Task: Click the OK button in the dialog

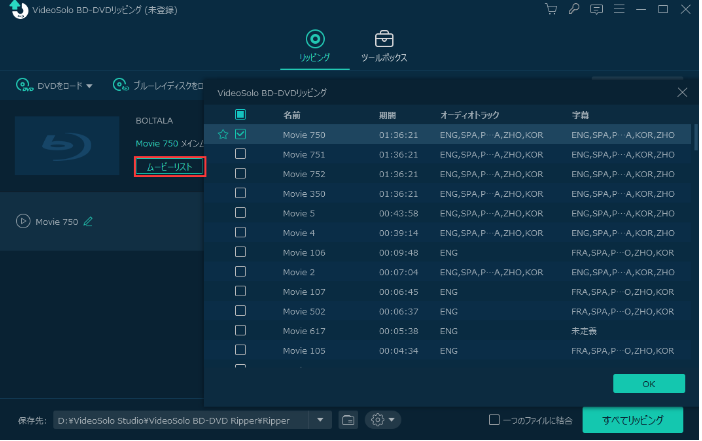Action: [649, 384]
